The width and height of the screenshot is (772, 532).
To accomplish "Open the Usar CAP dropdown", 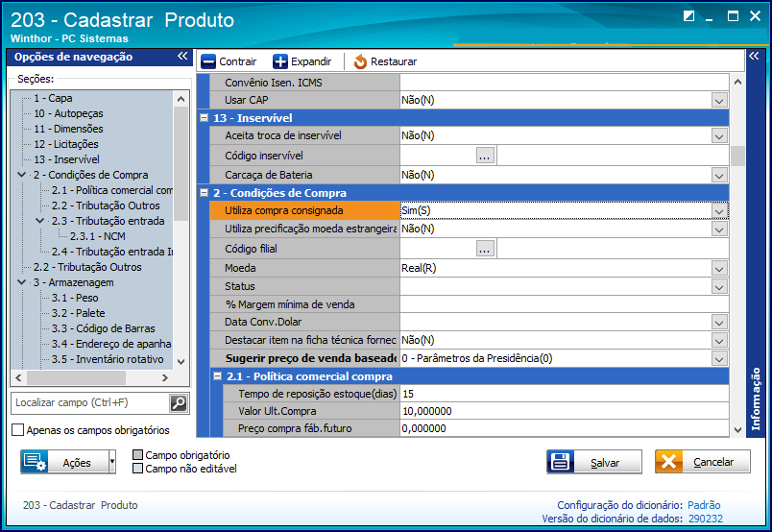I will point(719,101).
